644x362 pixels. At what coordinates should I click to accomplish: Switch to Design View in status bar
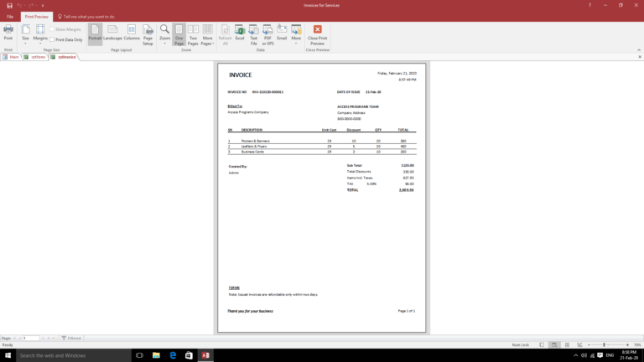(579, 345)
